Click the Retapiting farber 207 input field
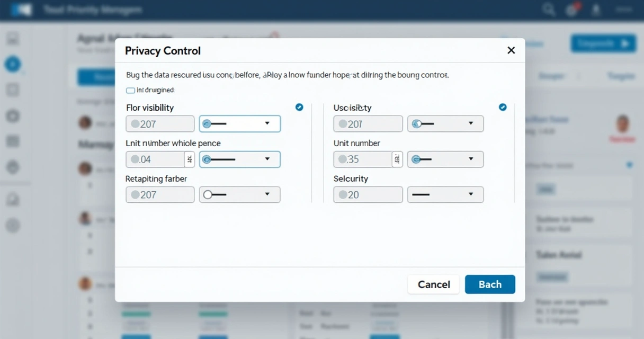Image resolution: width=644 pixels, height=339 pixels. click(160, 195)
